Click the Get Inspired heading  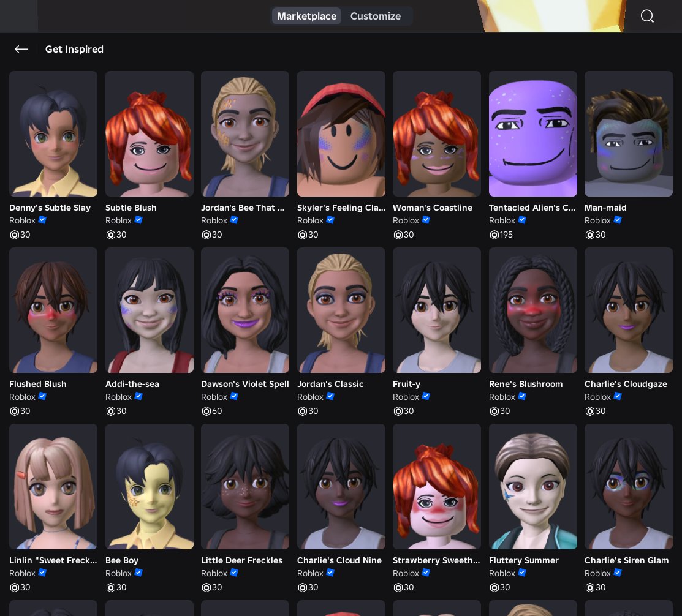coord(74,49)
